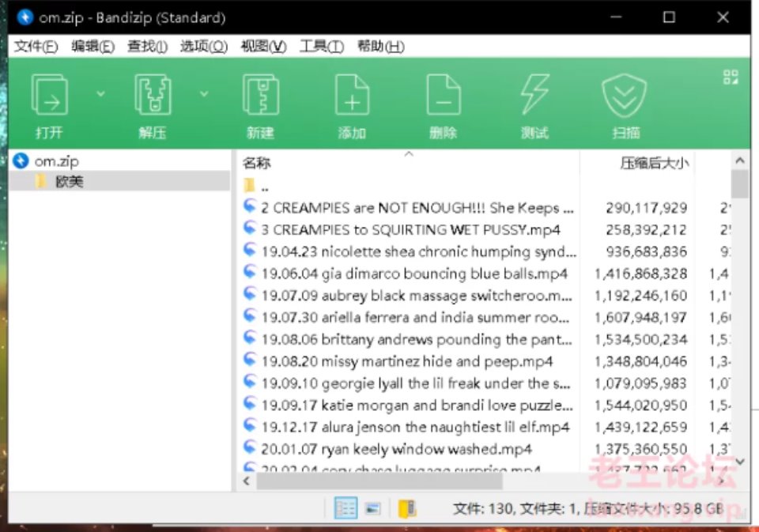This screenshot has height=532, width=759.
Task: Click the 测试 (Test) lightning icon
Action: point(534,94)
